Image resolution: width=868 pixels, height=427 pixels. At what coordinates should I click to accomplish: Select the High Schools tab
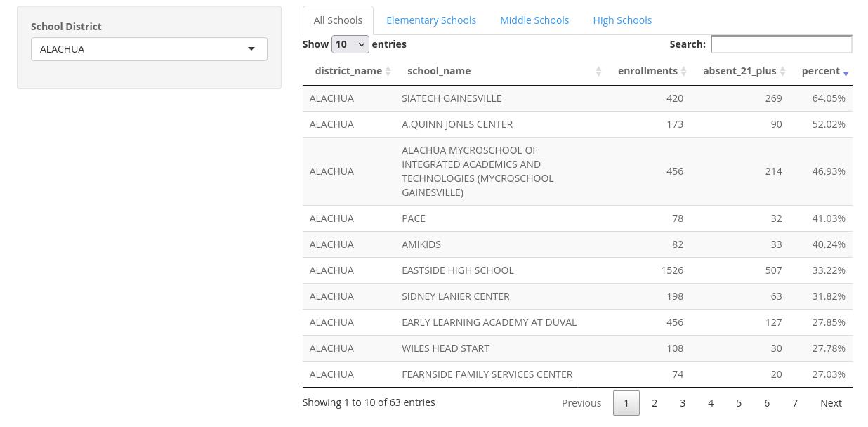point(622,20)
